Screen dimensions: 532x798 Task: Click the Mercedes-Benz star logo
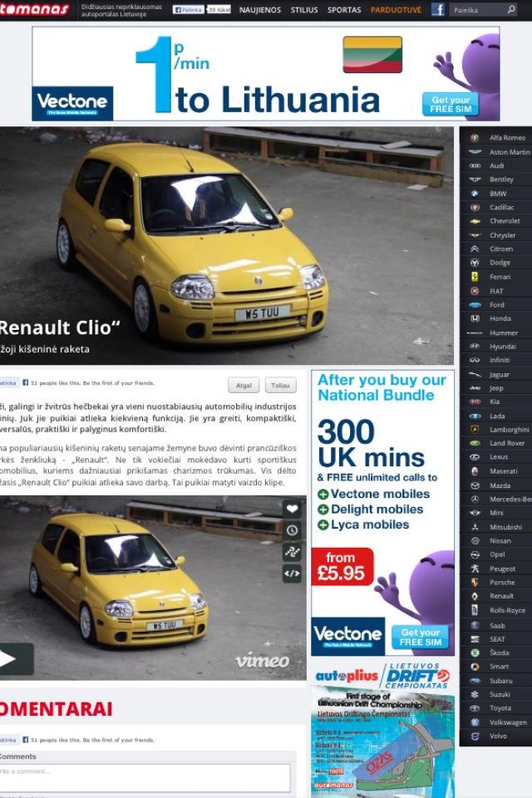click(475, 500)
